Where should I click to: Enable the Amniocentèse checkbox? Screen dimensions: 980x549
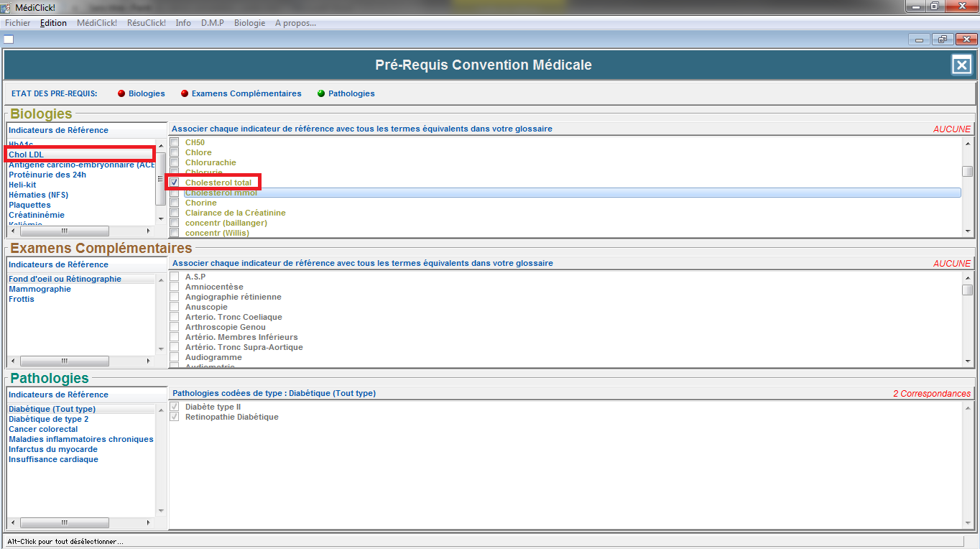coord(175,287)
